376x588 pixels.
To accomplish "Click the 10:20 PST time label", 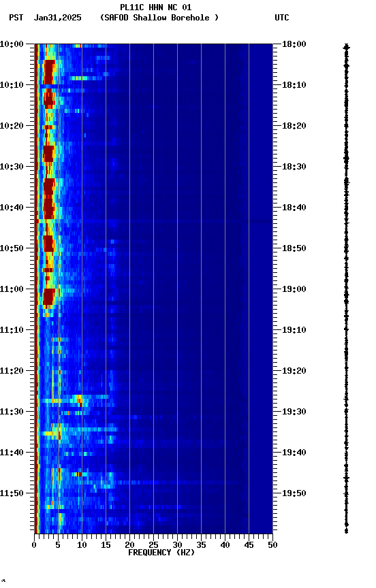I will click(12, 126).
